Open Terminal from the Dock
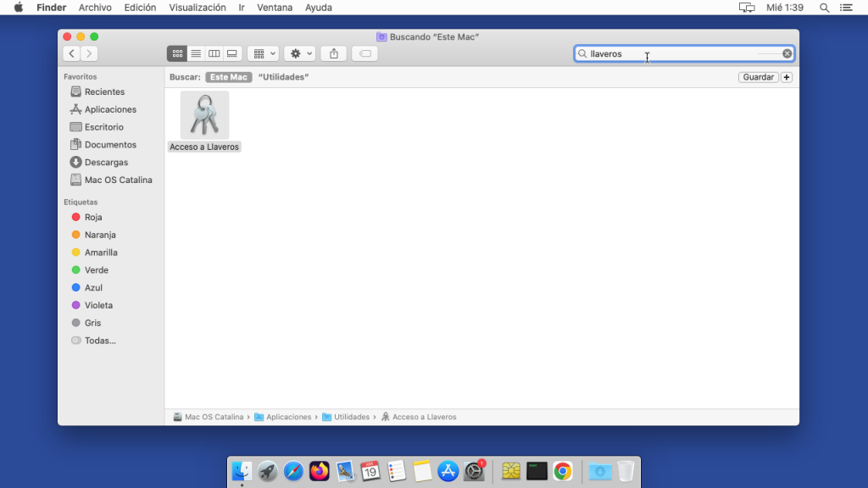This screenshot has width=868, height=488. tap(537, 471)
